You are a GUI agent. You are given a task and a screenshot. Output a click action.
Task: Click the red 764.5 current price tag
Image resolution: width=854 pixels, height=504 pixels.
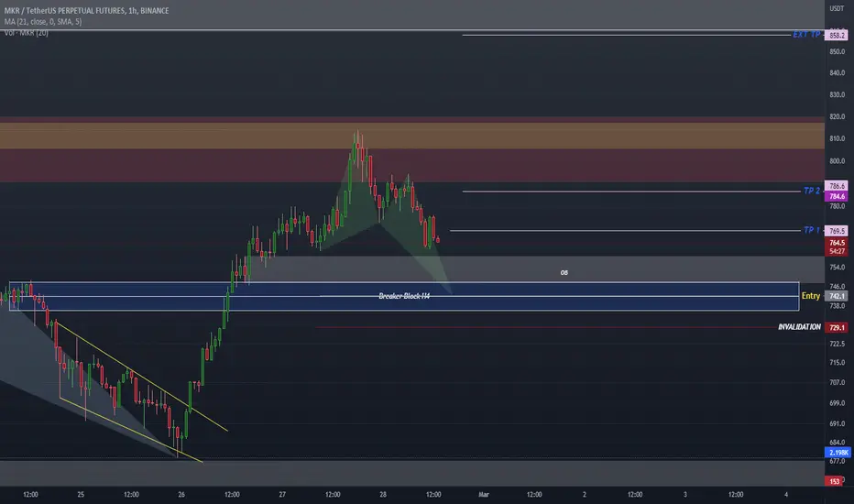[838, 243]
